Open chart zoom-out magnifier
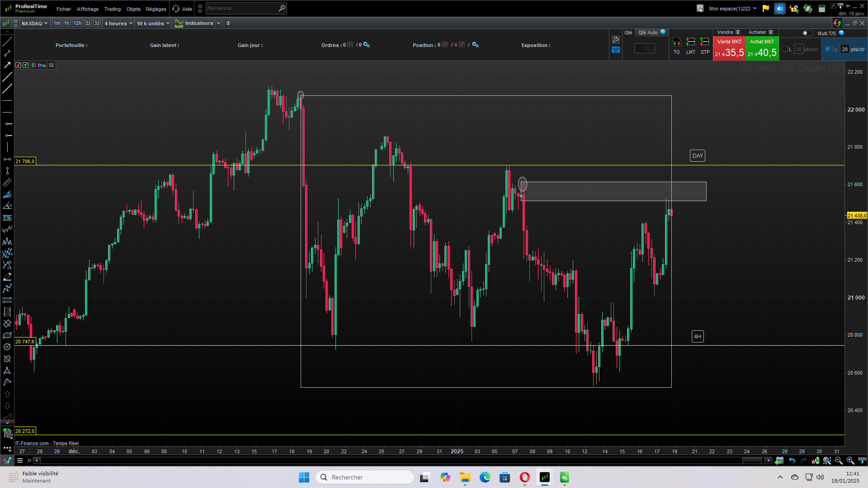Viewport: 868px width, 488px height. 839,460
